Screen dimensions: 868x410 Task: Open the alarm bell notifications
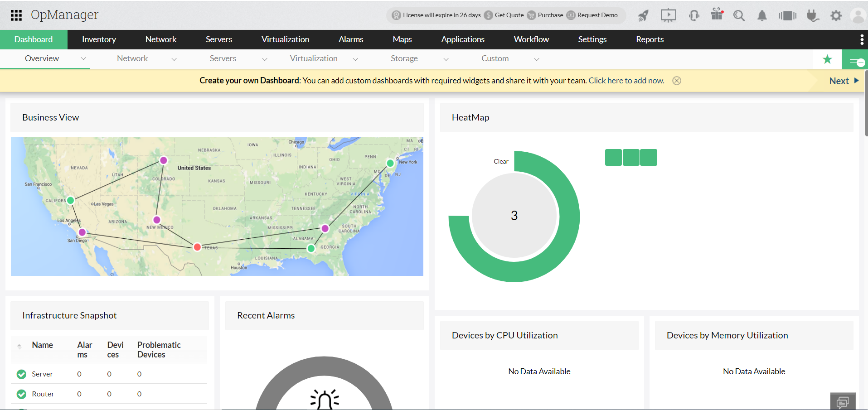(762, 16)
